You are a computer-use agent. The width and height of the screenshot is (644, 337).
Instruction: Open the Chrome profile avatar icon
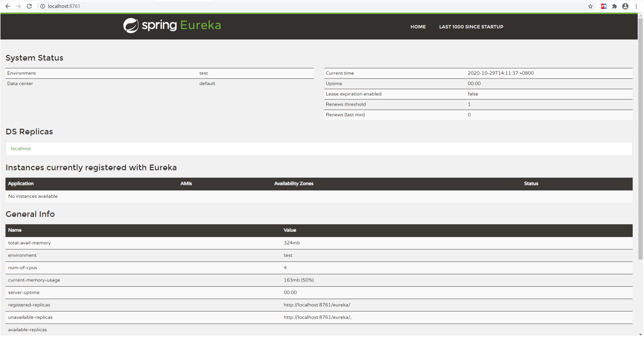(625, 7)
